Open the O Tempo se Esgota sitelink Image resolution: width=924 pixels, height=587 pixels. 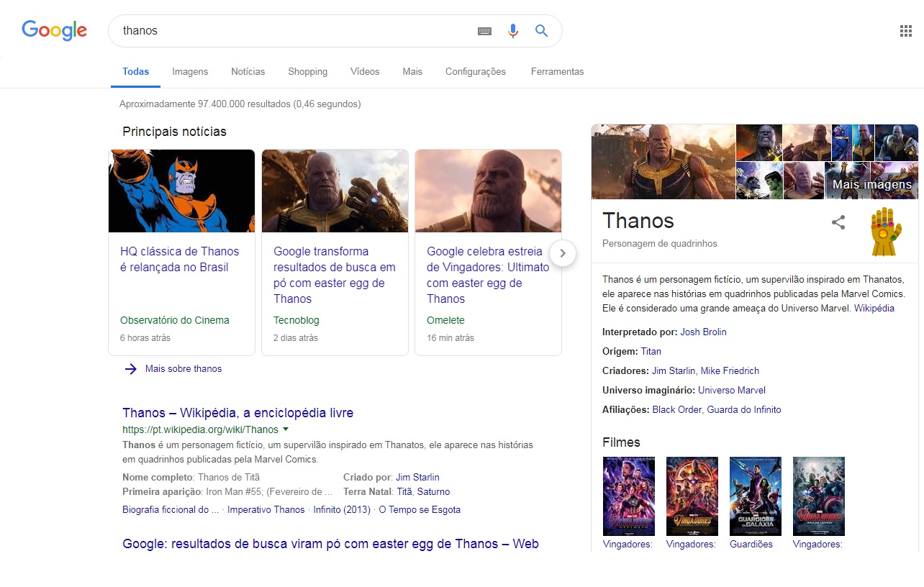pyautogui.click(x=420, y=509)
